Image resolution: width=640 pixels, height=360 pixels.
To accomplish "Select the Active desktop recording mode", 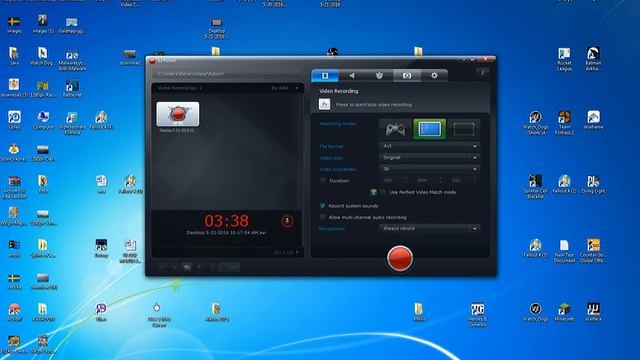I will click(429, 129).
